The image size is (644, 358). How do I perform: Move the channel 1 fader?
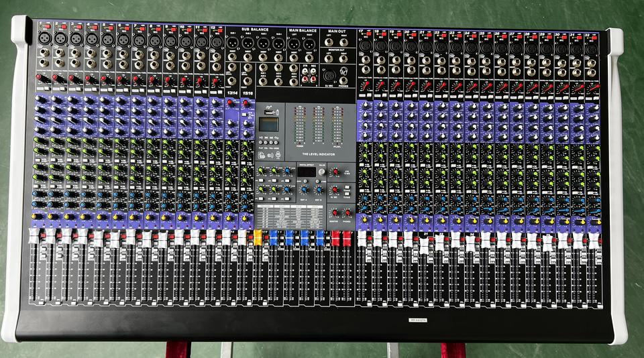pos(34,236)
